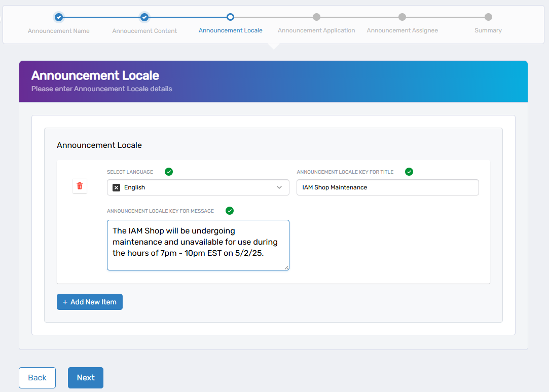This screenshot has width=549, height=392.
Task: Click green checkmark beside Locale Key for Title
Action: pyautogui.click(x=409, y=172)
